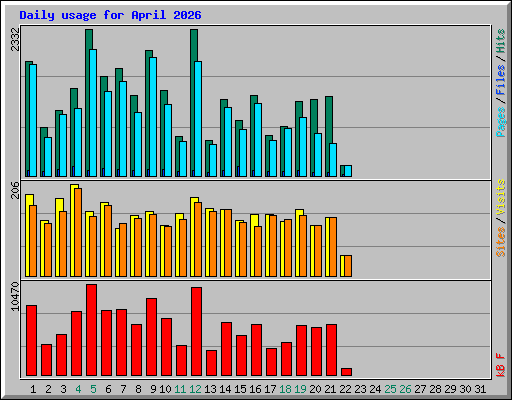Click the day 22 orange sites bar

tap(348, 266)
